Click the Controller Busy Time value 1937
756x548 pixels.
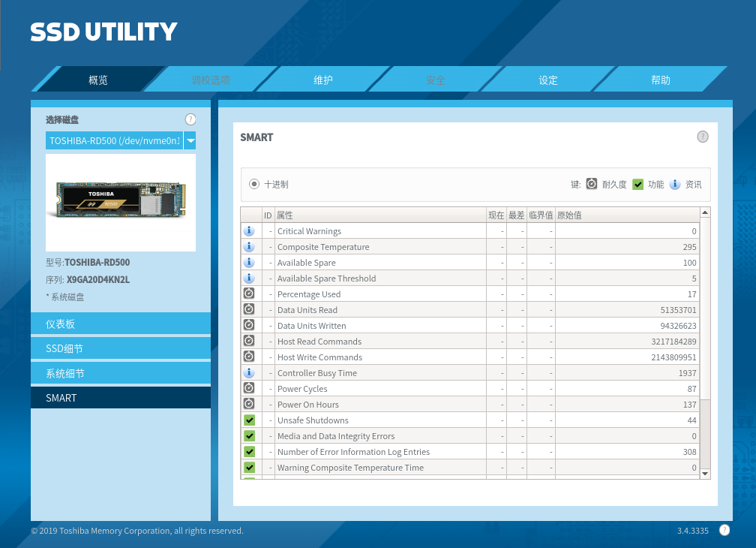point(687,373)
